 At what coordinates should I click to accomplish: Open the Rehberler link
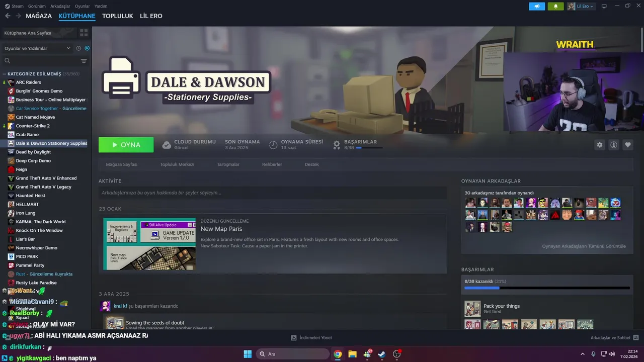(272, 164)
